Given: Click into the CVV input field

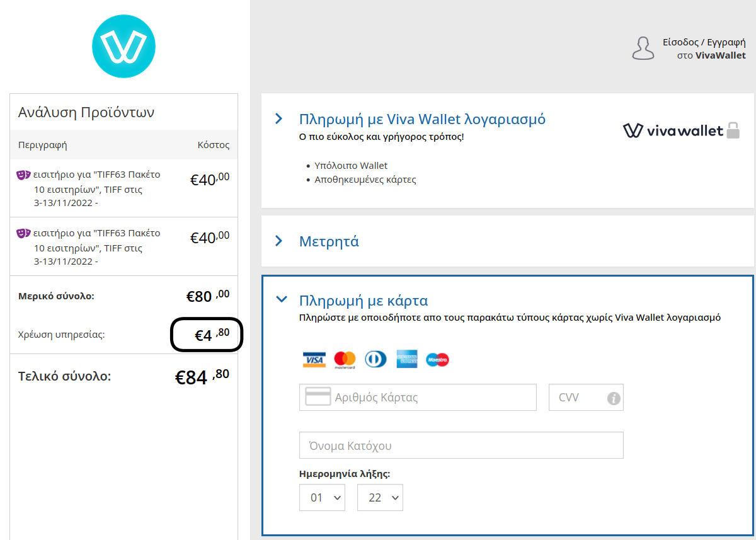Looking at the screenshot, I should pos(576,398).
